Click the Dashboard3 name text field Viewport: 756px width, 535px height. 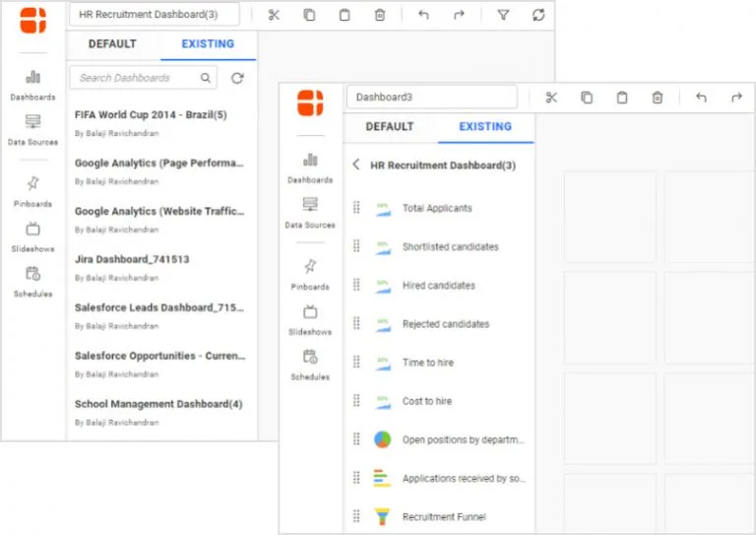click(x=431, y=98)
